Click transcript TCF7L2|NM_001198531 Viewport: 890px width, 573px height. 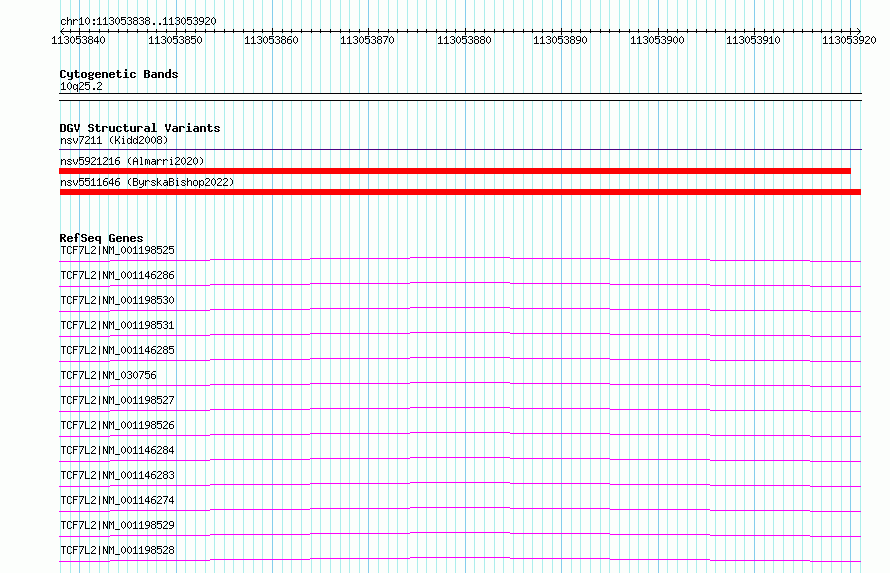(x=117, y=325)
